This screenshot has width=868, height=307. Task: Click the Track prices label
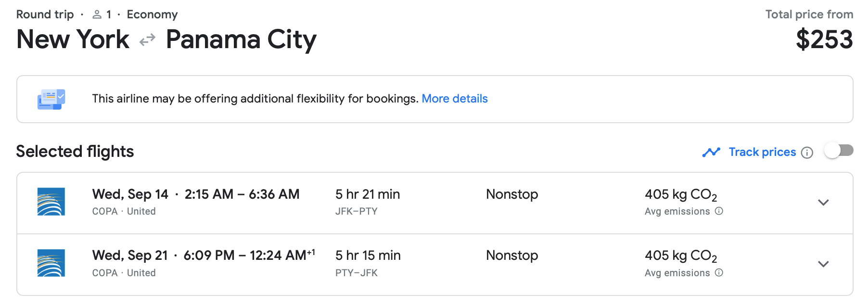(762, 152)
